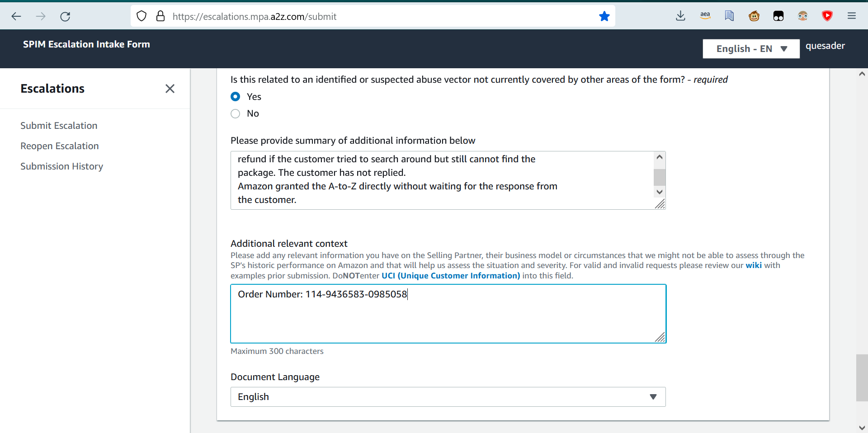Open the monkey face extension
Image resolution: width=868 pixels, height=433 pixels.
pyautogui.click(x=754, y=16)
